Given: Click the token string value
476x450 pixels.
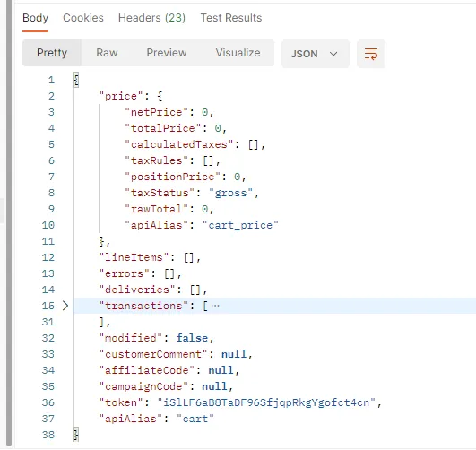Looking at the screenshot, I should (266, 402).
